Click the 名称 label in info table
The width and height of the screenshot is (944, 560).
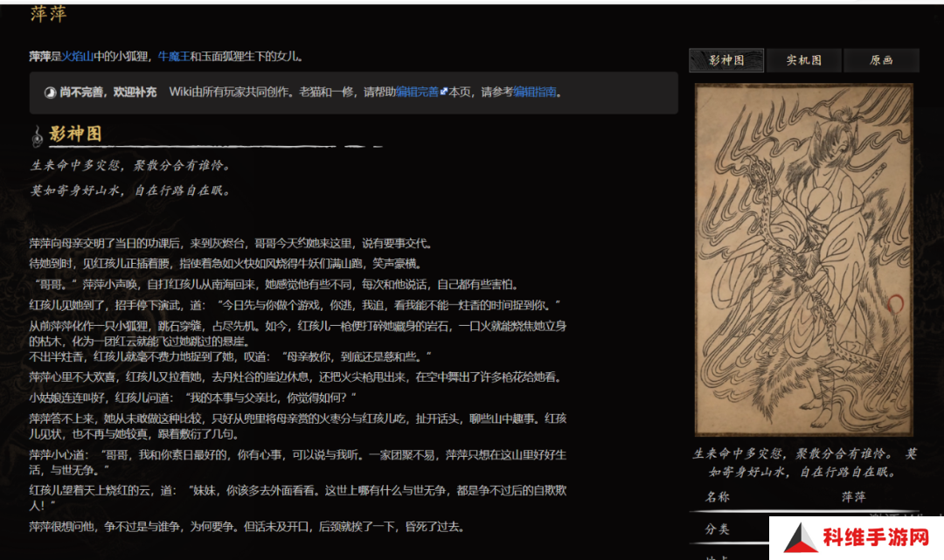[718, 497]
